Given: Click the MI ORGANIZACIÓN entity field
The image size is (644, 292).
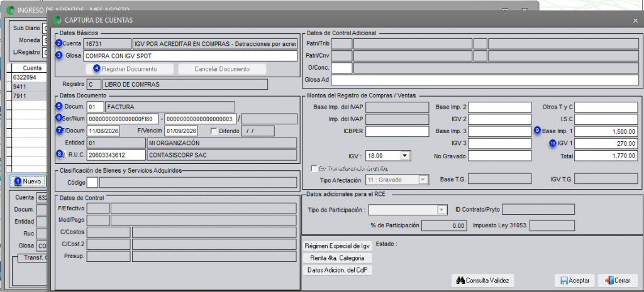Looking at the screenshot, I should click(222, 143).
